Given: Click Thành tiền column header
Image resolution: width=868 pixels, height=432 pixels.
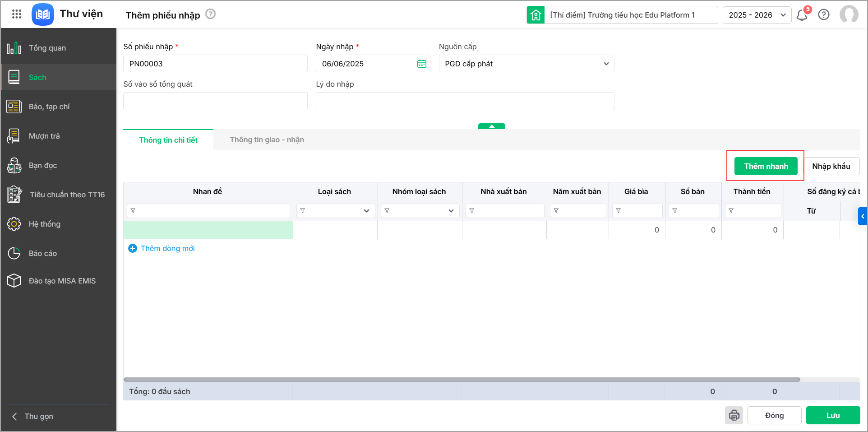Looking at the screenshot, I should pyautogui.click(x=752, y=191).
